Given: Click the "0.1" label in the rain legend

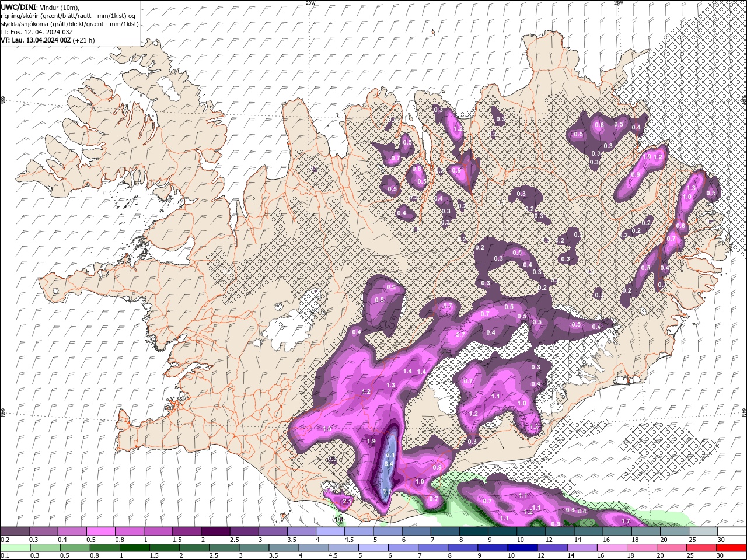Looking at the screenshot, I should pyautogui.click(x=5, y=556).
